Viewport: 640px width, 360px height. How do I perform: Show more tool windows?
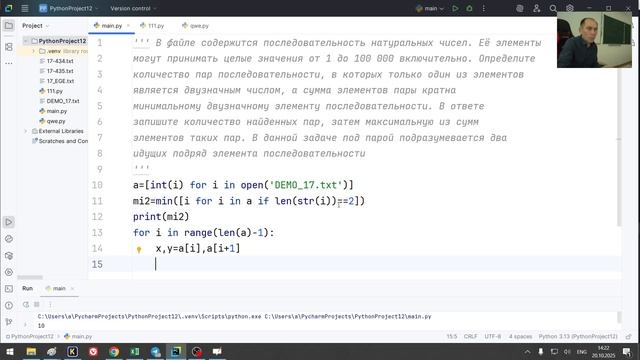point(9,63)
